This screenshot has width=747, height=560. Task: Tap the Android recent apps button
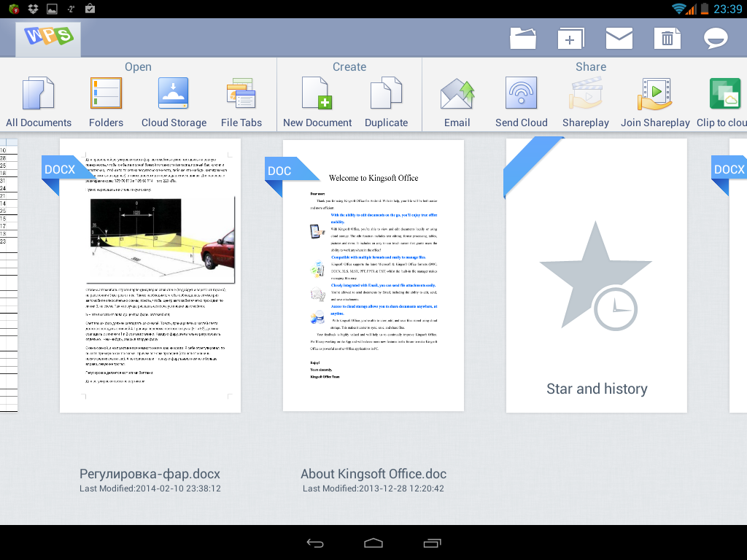tap(432, 543)
